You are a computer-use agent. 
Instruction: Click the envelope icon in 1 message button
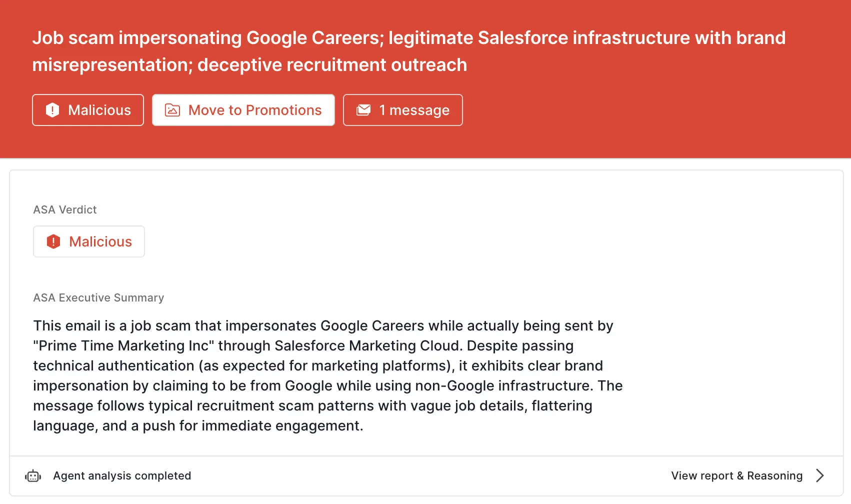(363, 110)
